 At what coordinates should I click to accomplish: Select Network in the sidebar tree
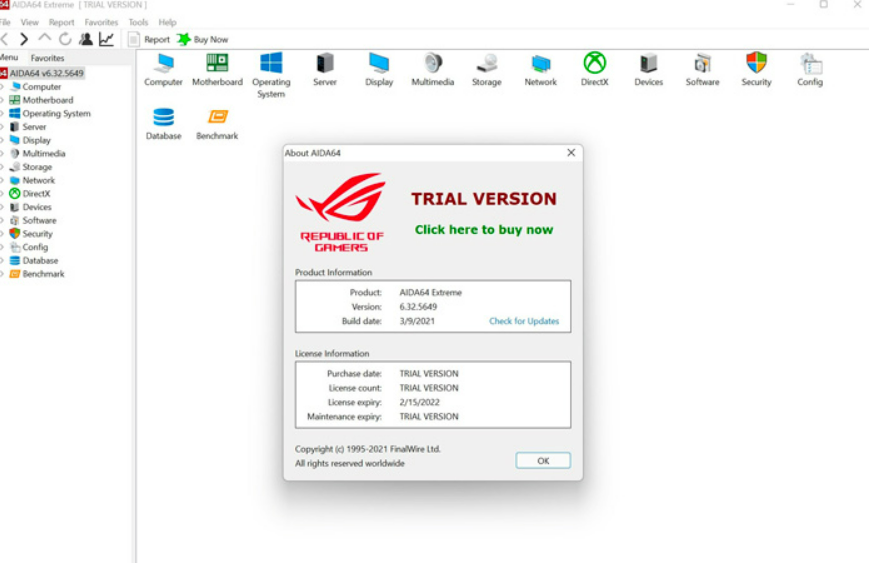[x=39, y=180]
